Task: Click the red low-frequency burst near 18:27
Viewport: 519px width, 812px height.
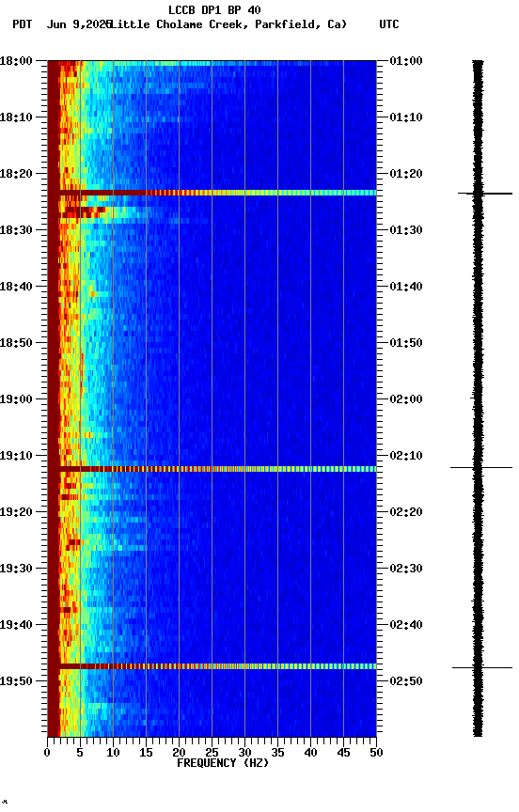Action: click(x=83, y=211)
